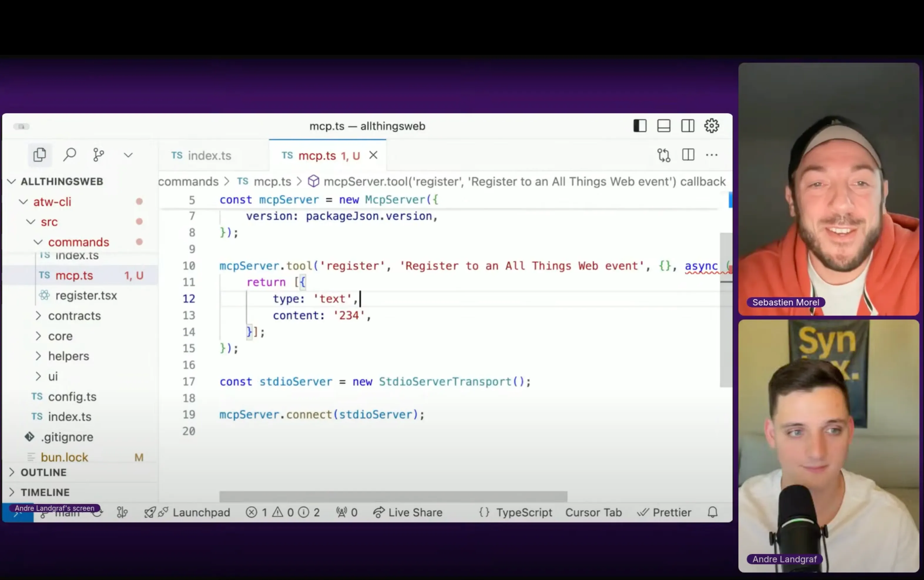The height and width of the screenshot is (580, 924).
Task: Toggle primary sidebar layout button
Action: [x=640, y=126]
